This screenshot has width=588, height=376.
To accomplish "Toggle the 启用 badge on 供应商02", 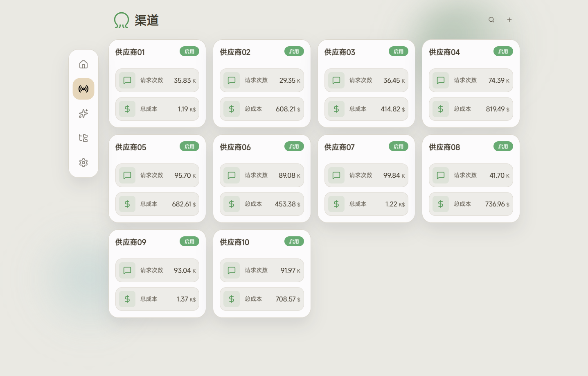I will click(294, 51).
